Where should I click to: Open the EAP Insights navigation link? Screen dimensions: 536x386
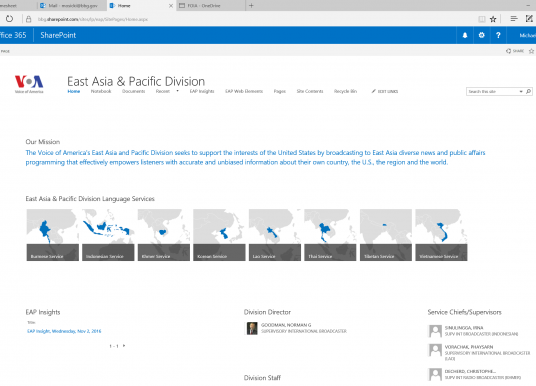click(202, 91)
